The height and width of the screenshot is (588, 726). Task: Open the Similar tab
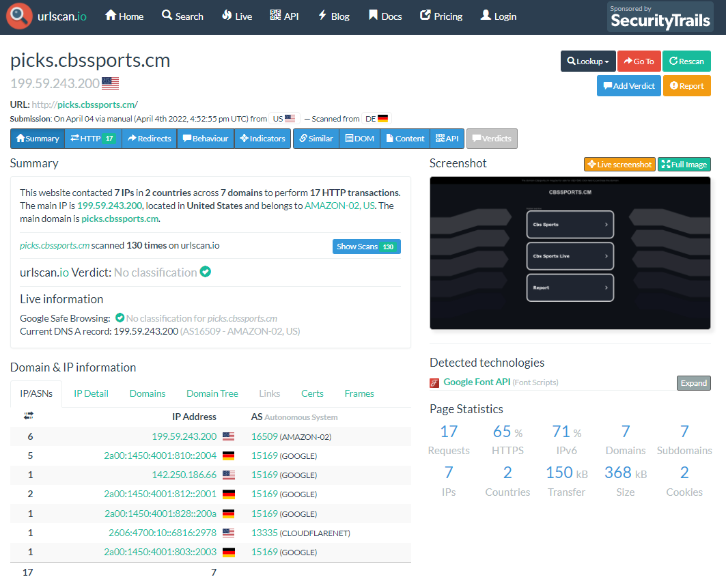pyautogui.click(x=316, y=139)
